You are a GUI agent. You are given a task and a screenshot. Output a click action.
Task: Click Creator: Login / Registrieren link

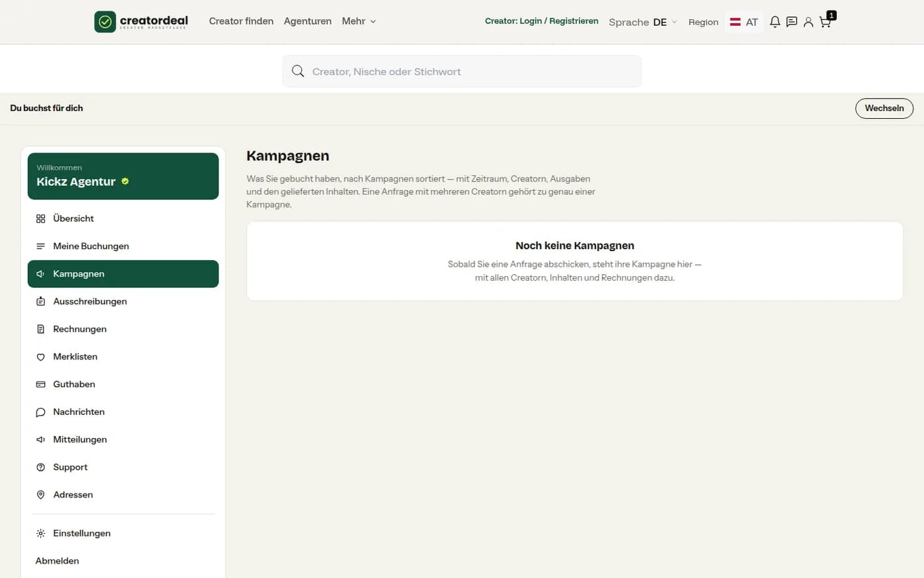tap(541, 21)
